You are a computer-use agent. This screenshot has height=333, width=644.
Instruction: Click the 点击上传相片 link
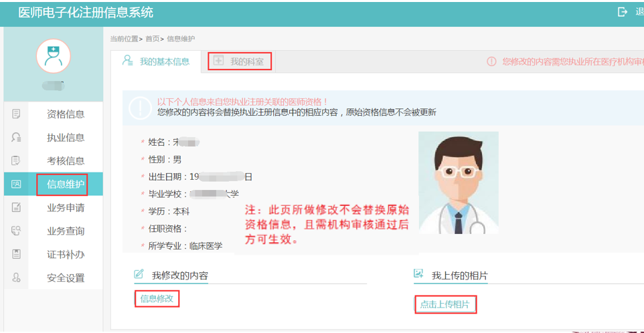point(445,304)
